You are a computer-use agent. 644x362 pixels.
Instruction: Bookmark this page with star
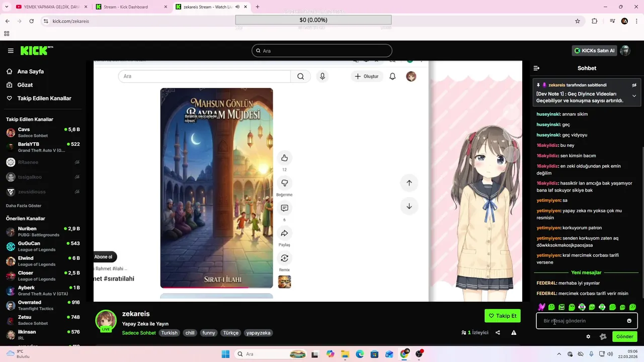578,21
